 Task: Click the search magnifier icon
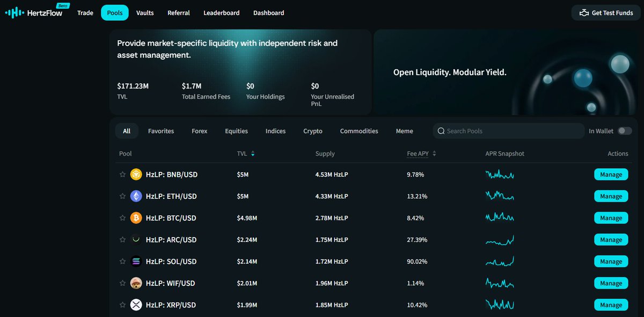point(441,131)
